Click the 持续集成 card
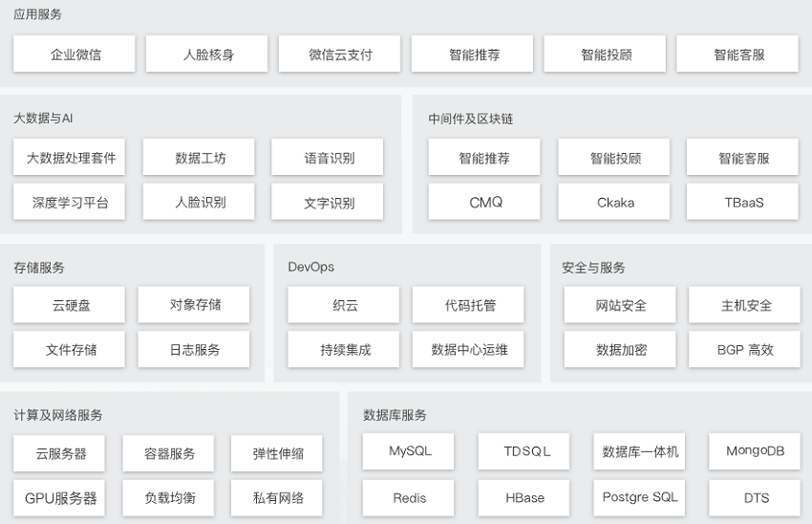Screen dimensions: 812x524 (344, 349)
